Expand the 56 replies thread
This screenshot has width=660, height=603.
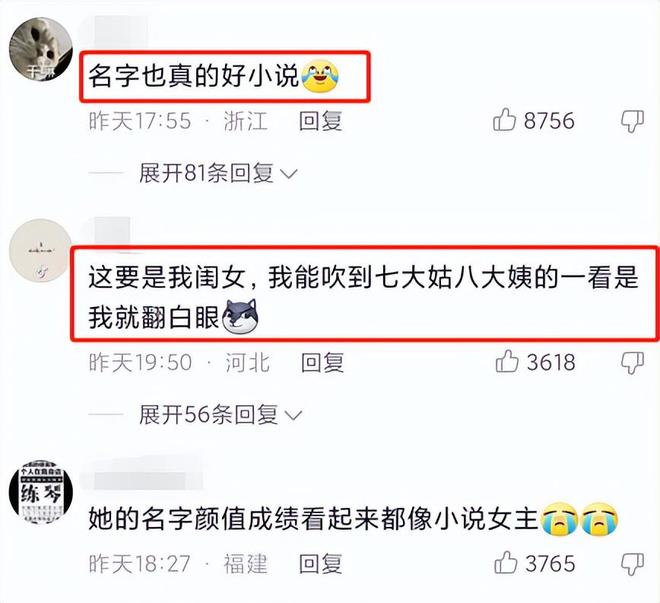[x=221, y=415]
